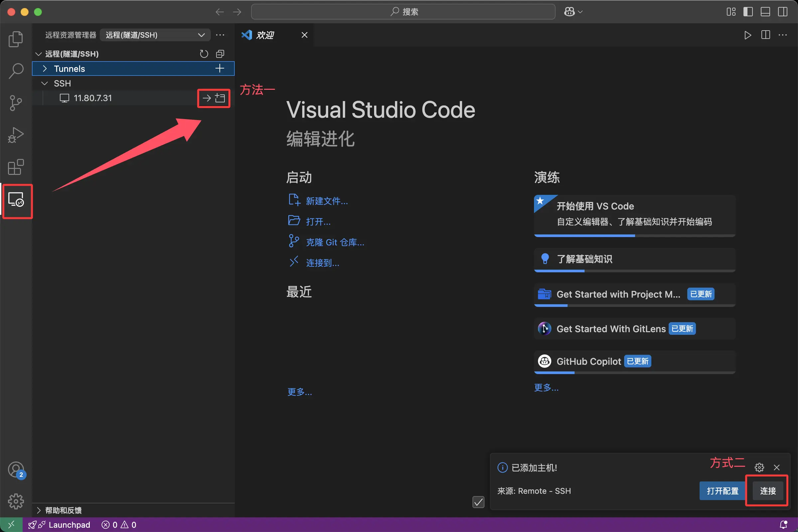Open the Extensions view
This screenshot has width=798, height=532.
coord(16,167)
